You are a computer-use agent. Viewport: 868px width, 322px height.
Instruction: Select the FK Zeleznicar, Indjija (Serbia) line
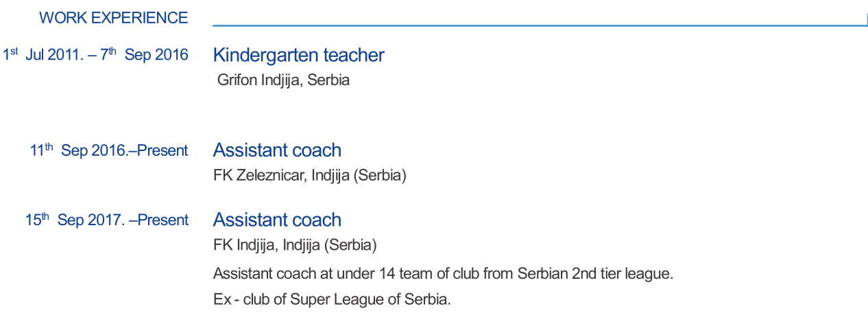(310, 176)
